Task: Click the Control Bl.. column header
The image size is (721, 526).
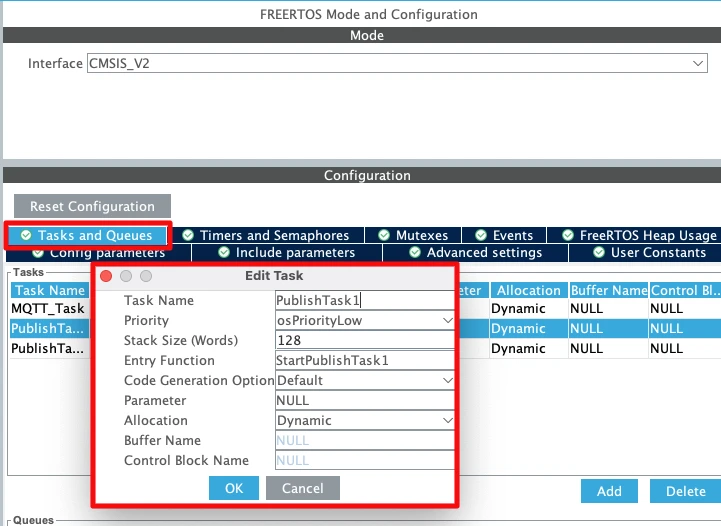Action: 685,290
